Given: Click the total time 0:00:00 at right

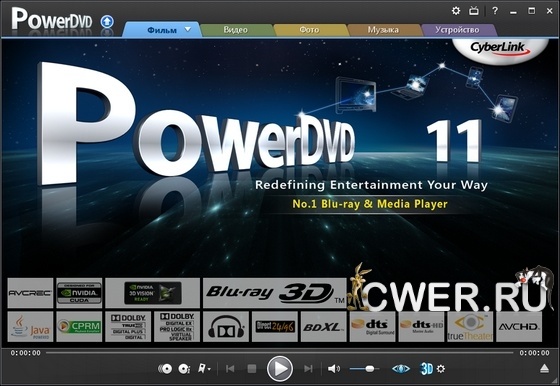Looking at the screenshot, I should point(534,353).
